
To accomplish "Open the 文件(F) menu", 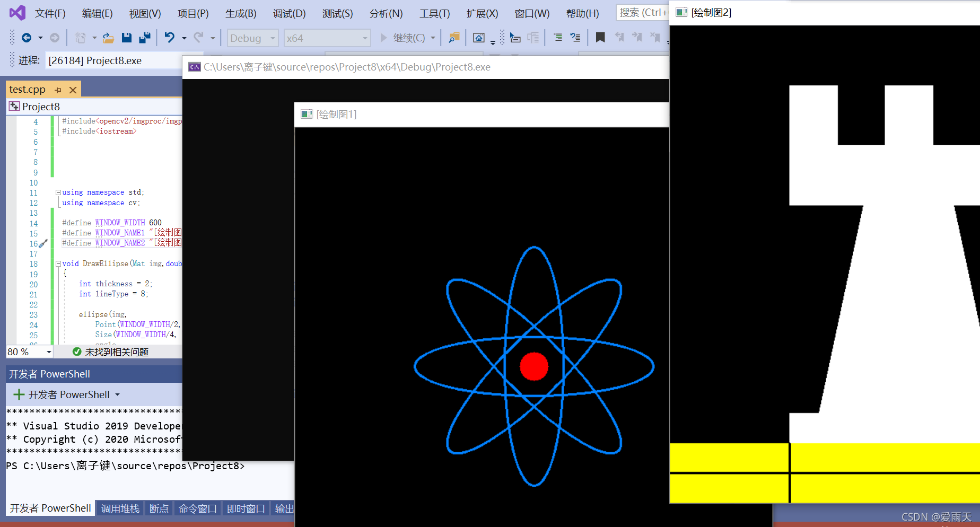I will [x=50, y=13].
